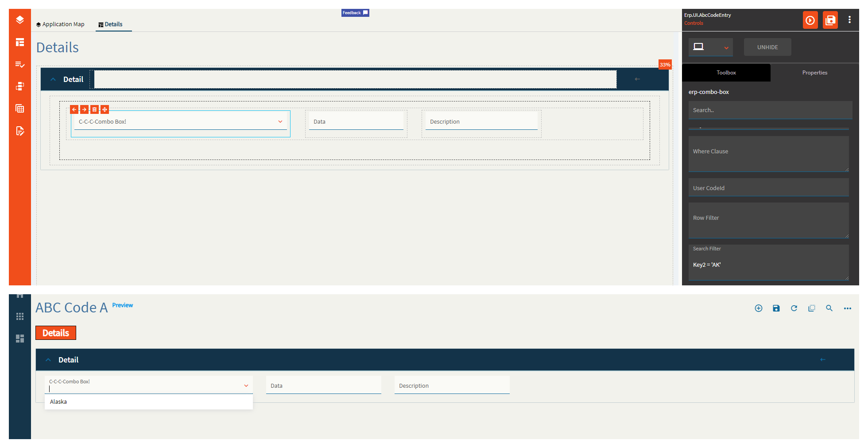The height and width of the screenshot is (448, 868).
Task: Click into the Where Clause field
Action: pos(768,154)
